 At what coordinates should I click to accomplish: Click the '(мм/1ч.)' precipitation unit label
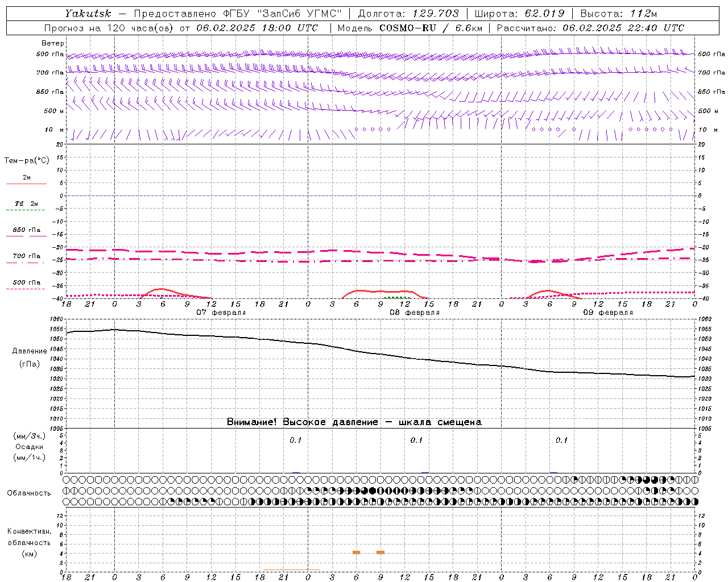[x=30, y=458]
